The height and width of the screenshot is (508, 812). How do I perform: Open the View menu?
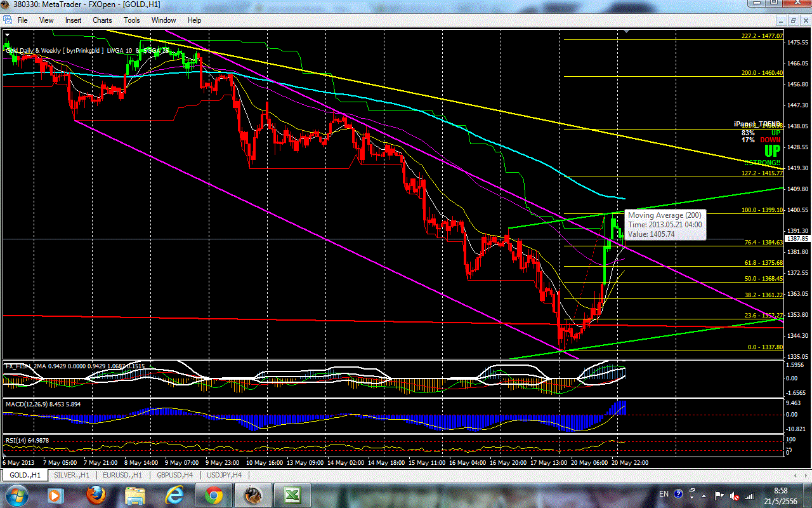click(x=46, y=20)
